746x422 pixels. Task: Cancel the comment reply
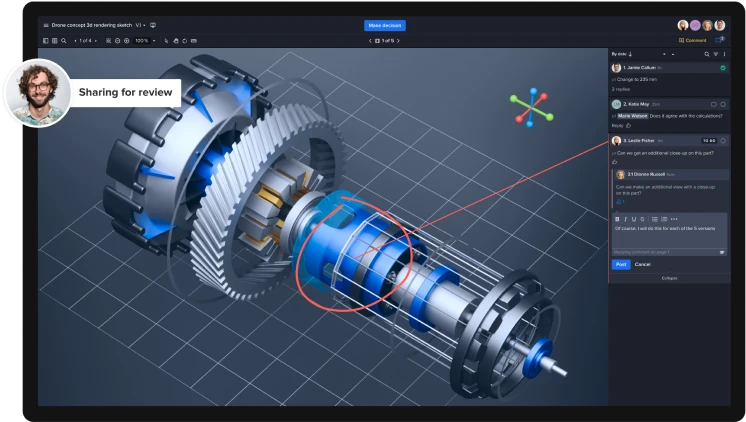[x=643, y=264]
